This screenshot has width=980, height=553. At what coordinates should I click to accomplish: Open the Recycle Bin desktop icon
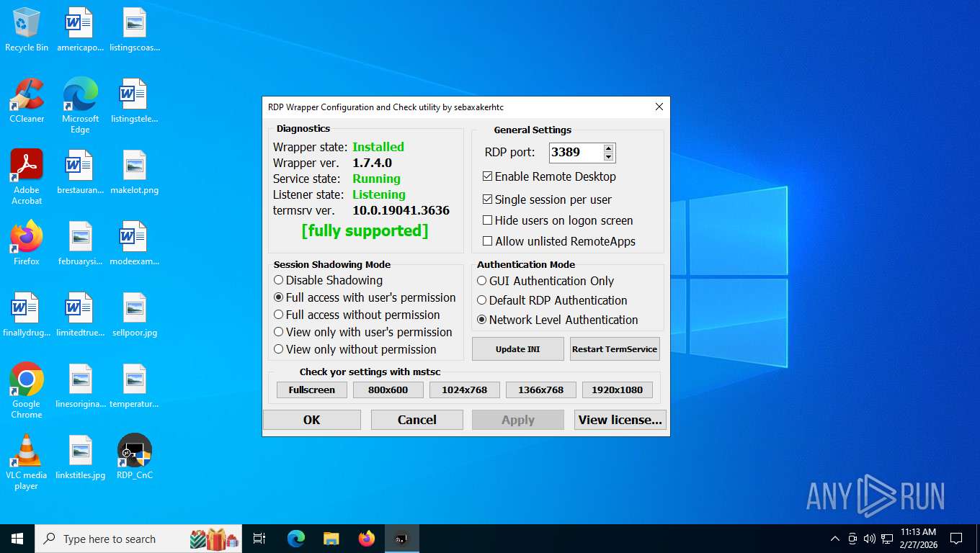click(x=27, y=30)
